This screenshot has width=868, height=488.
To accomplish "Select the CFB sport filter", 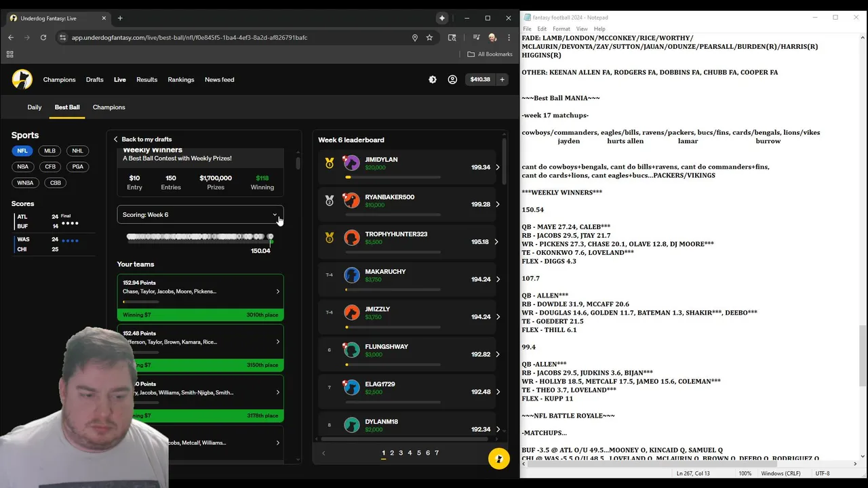I will (50, 167).
